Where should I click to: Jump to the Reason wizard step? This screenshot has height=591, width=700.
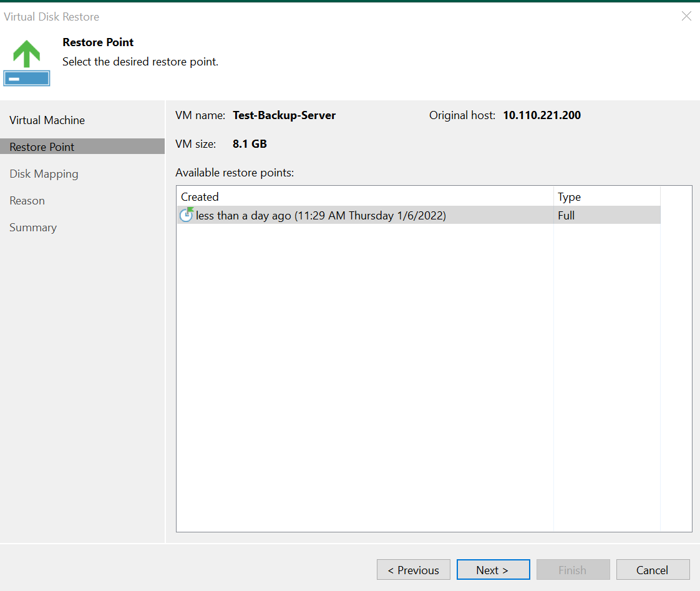coord(27,201)
